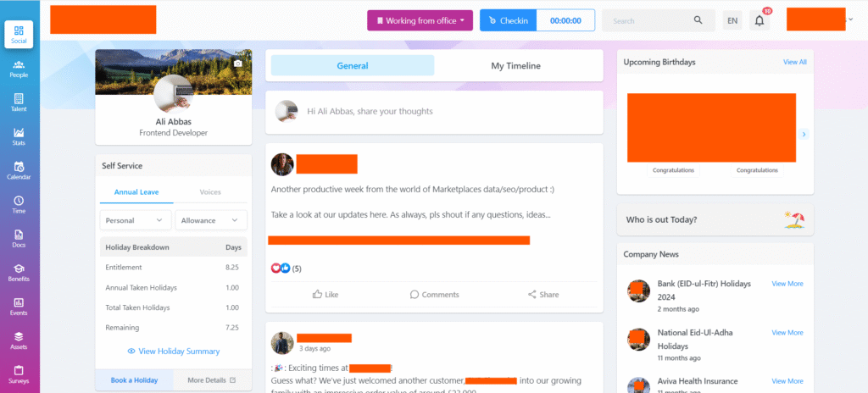868x393 pixels.
Task: Open the Docs section in the sidebar
Action: coord(19,239)
